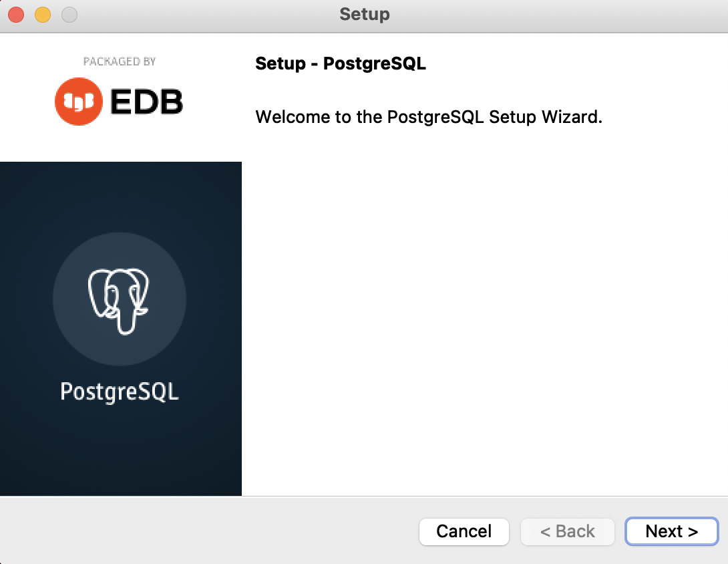Select the Setup - PostgreSQL heading text
The image size is (728, 564).
click(341, 63)
